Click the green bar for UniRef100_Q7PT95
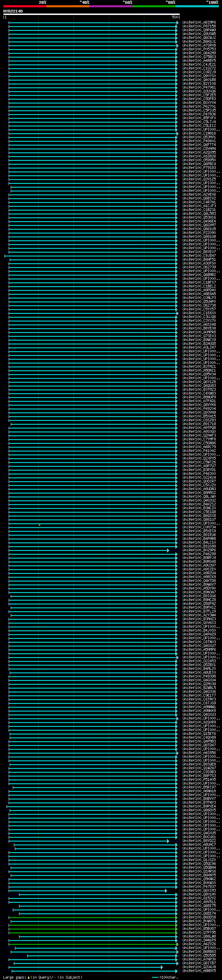Viewport: 222px width, 980px height. pyautogui.click(x=93, y=932)
